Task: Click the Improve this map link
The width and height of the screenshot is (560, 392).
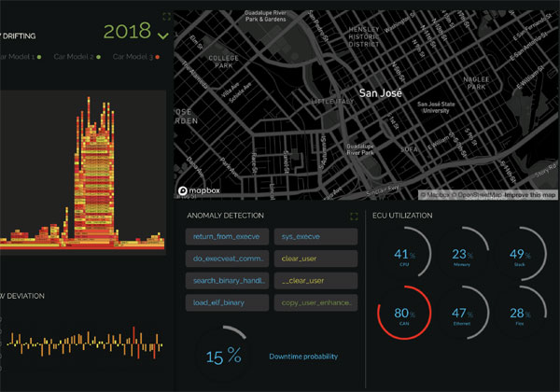Action: pyautogui.click(x=525, y=194)
